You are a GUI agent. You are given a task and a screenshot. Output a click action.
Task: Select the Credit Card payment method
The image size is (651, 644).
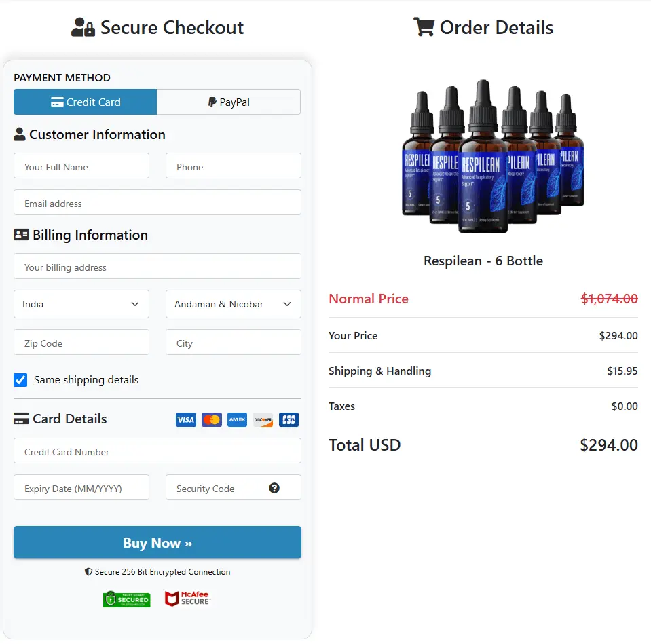click(85, 102)
